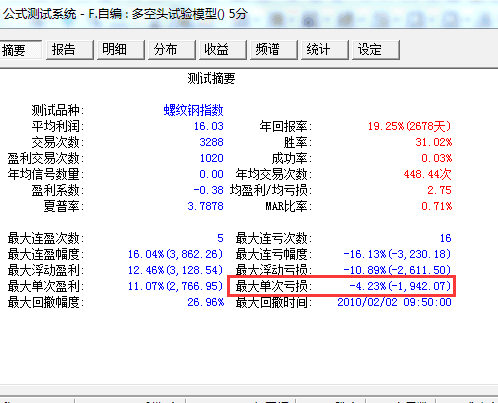Click the 最大回撤时间 label
This screenshot has width=498, height=403.
(x=274, y=302)
